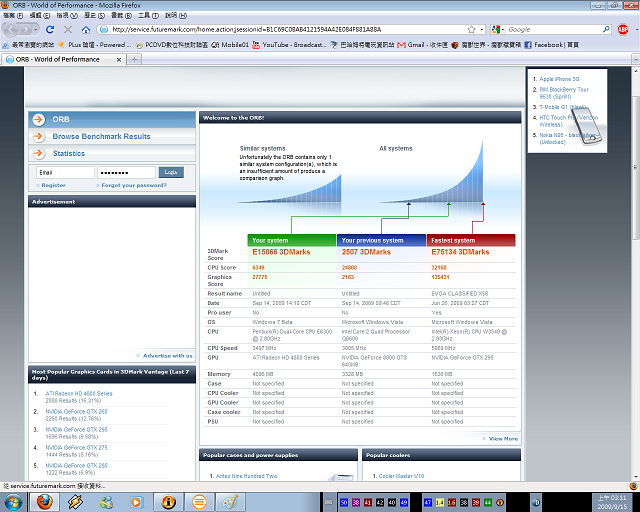Open ATI Radeon HD 4800 Series popular card link
Screen dimensions: 640x512
coord(79,394)
